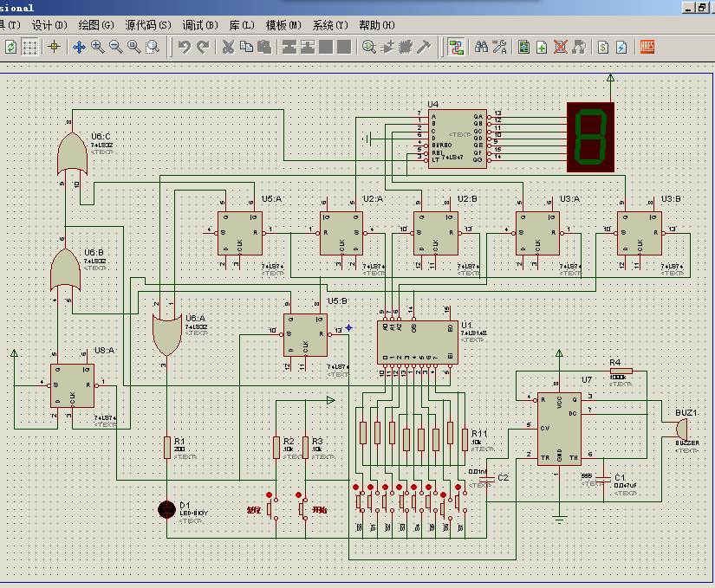The image size is (715, 588).
Task: Generate the Bill of Materials
Action: [603, 47]
